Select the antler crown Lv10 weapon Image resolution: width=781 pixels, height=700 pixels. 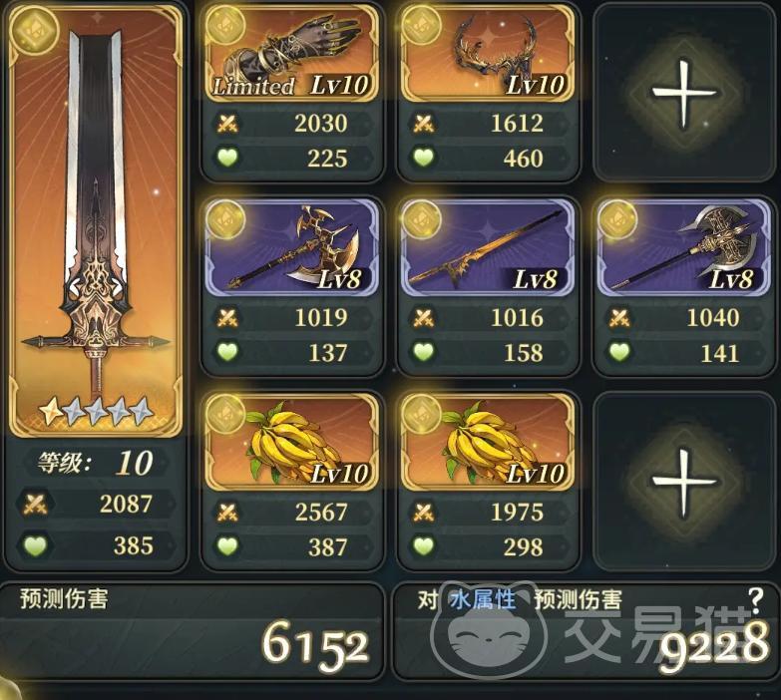(x=487, y=54)
